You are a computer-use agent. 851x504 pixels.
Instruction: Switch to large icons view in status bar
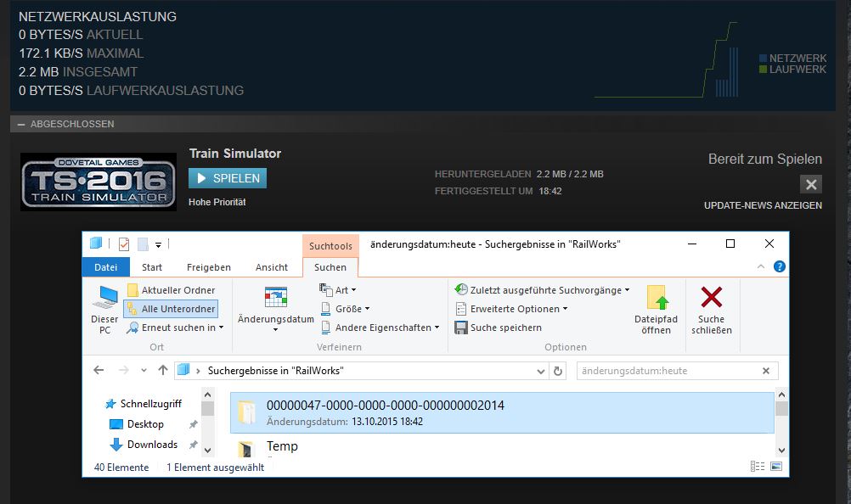point(776,467)
